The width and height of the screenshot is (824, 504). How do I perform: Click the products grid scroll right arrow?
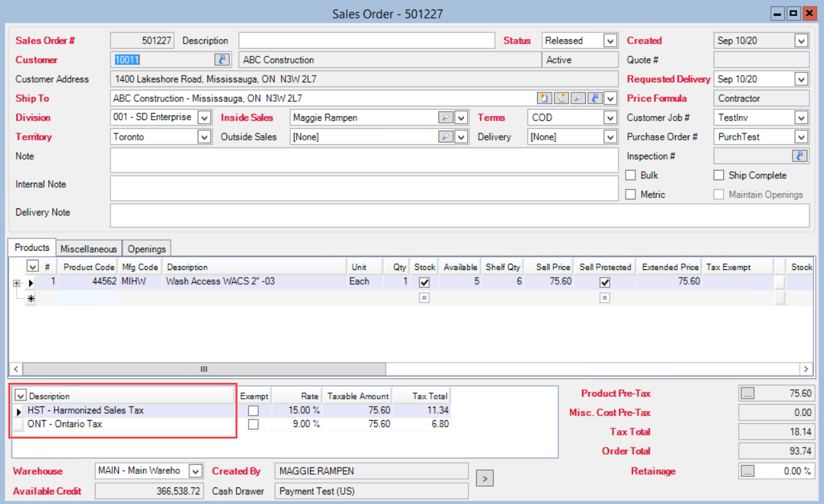(807, 369)
